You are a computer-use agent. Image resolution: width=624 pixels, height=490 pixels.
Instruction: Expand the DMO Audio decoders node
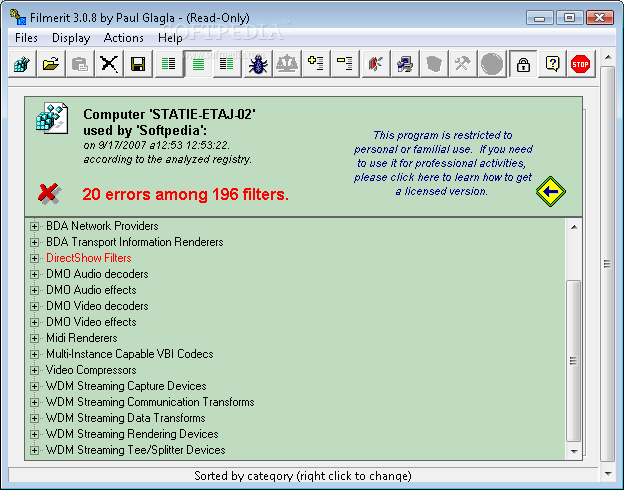tap(34, 274)
